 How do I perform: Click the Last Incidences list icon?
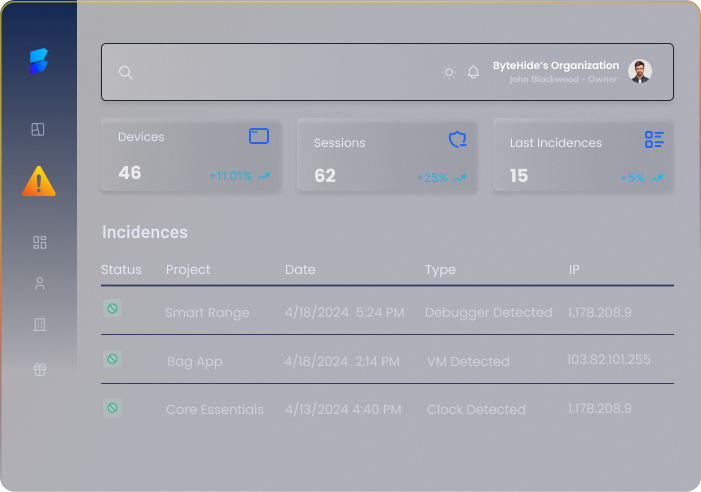655,139
